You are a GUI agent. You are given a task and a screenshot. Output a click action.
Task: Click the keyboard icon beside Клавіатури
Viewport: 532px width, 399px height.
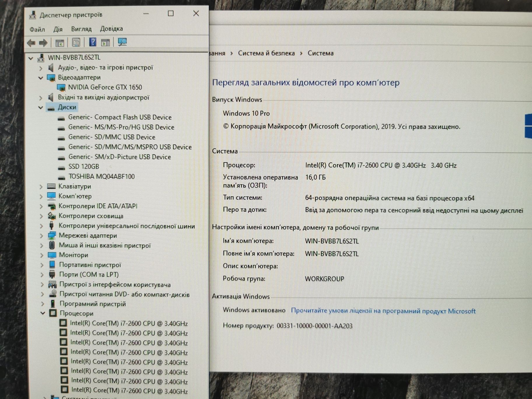click(51, 186)
